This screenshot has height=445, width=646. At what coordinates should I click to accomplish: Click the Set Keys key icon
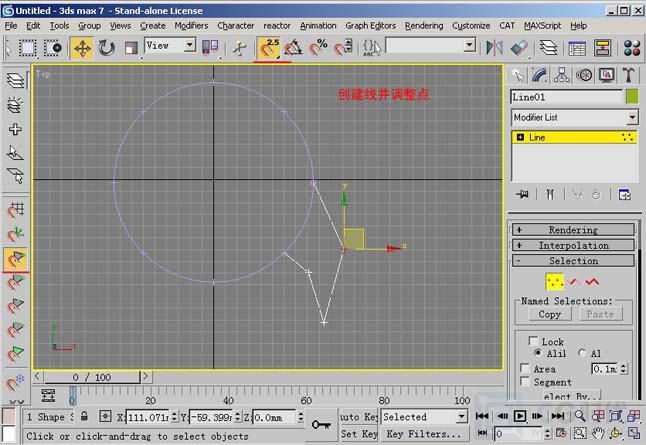[321, 424]
